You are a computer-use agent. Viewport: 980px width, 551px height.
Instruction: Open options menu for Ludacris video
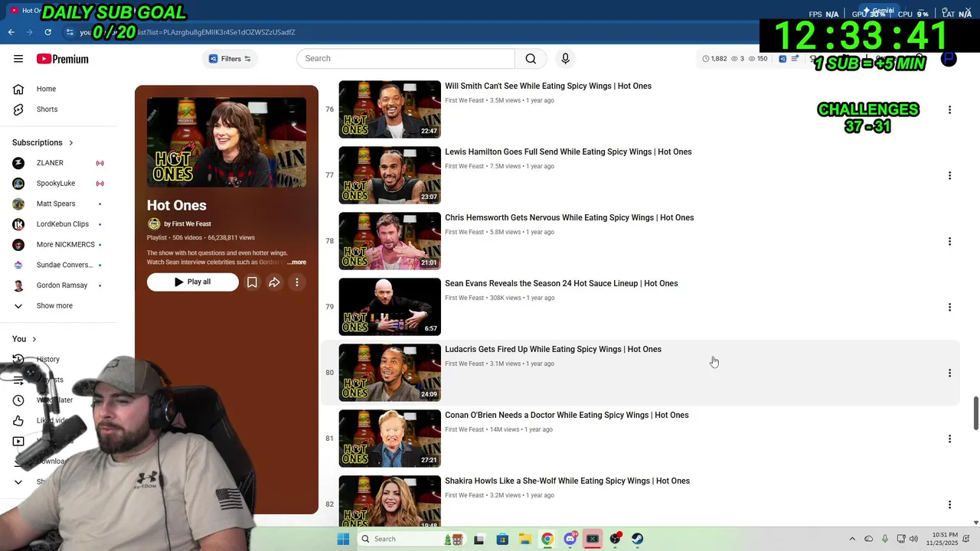point(949,373)
